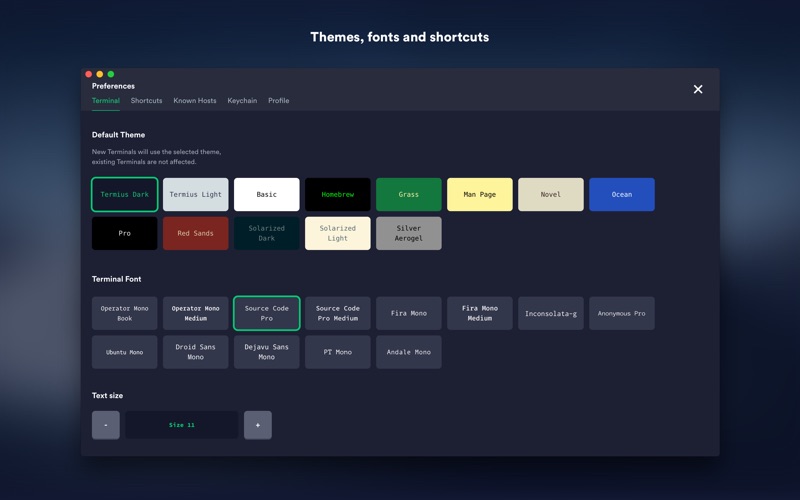Viewport: 800px width, 500px height.
Task: Pick the PT Mono font
Action: click(x=338, y=352)
